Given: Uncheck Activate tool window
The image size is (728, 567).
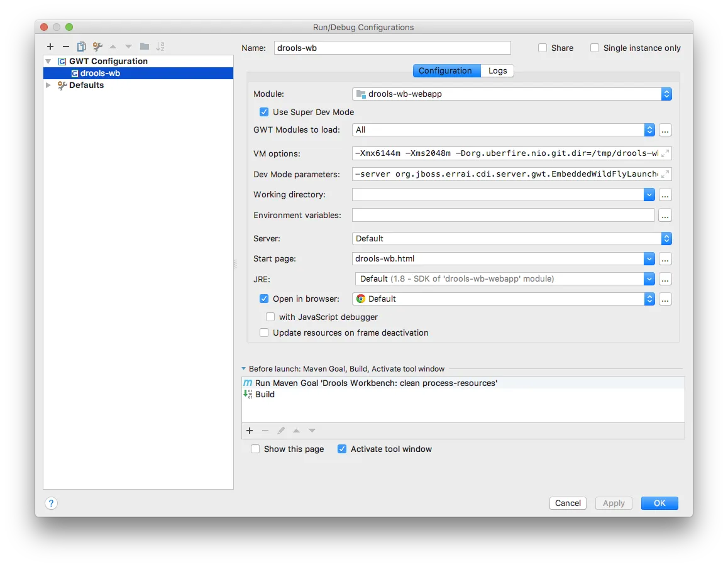Looking at the screenshot, I should point(342,449).
